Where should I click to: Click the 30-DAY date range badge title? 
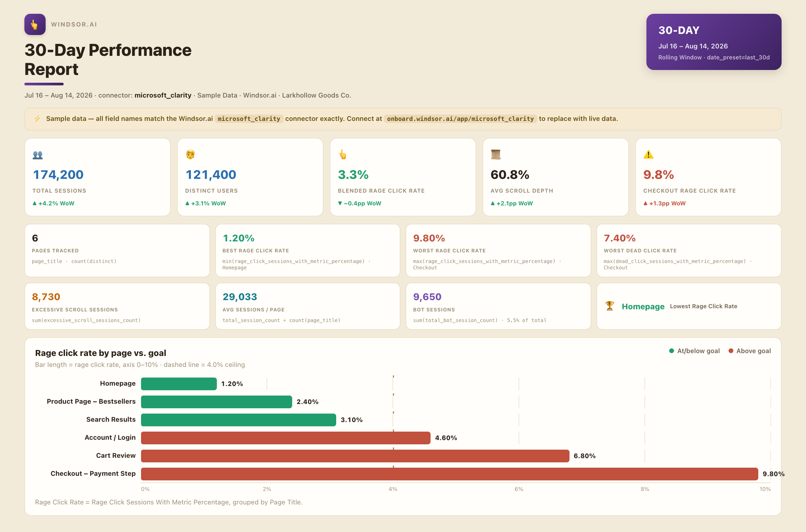point(679,30)
